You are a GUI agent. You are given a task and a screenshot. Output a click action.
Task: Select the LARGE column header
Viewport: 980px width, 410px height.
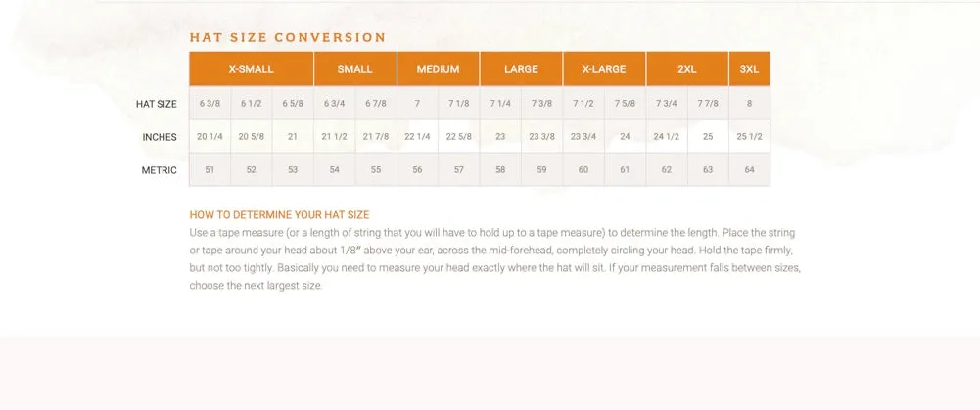[x=521, y=68]
